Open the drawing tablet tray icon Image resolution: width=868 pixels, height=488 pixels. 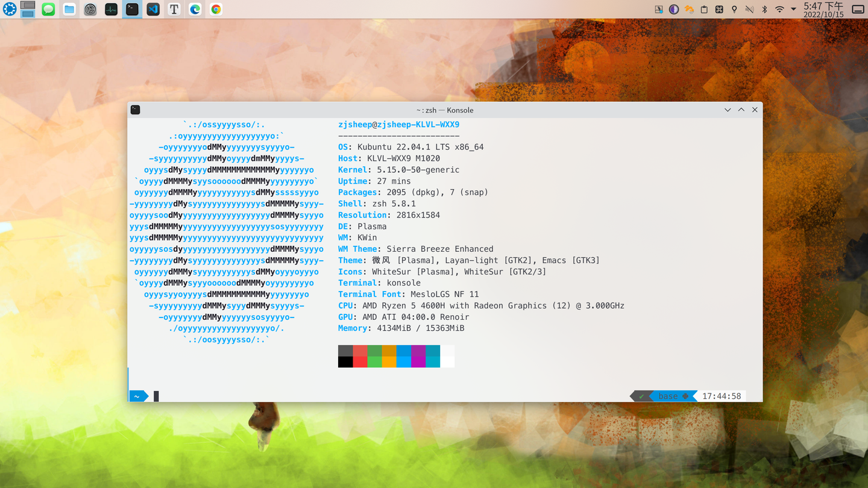click(659, 10)
